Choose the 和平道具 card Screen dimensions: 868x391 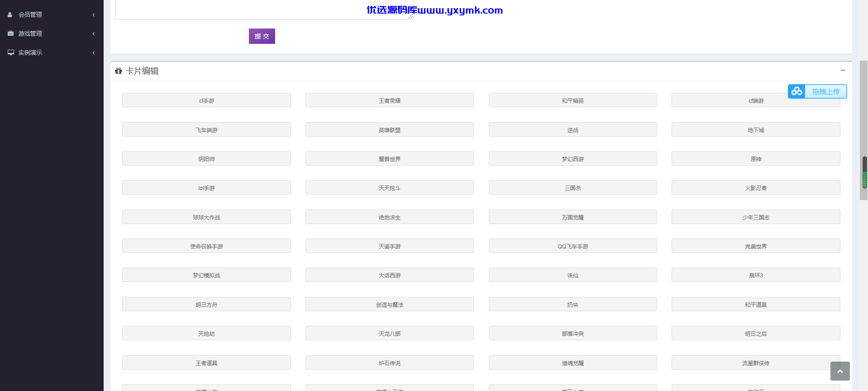[x=756, y=305]
